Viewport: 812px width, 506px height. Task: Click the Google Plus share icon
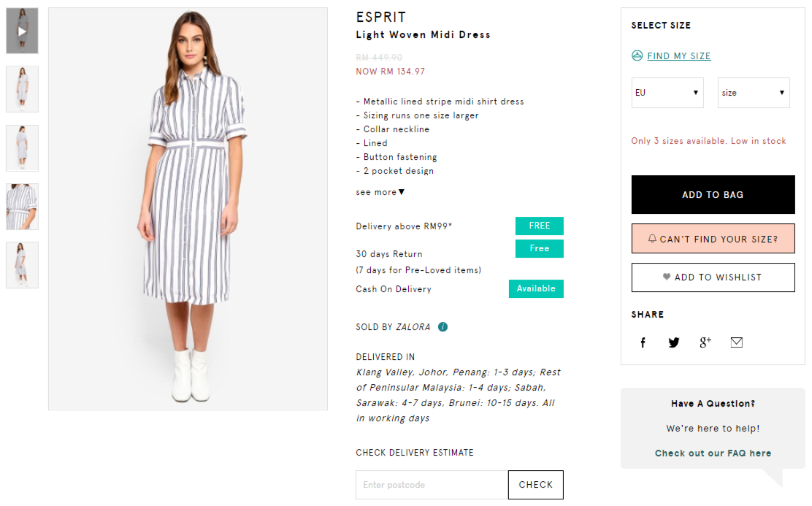pos(705,342)
